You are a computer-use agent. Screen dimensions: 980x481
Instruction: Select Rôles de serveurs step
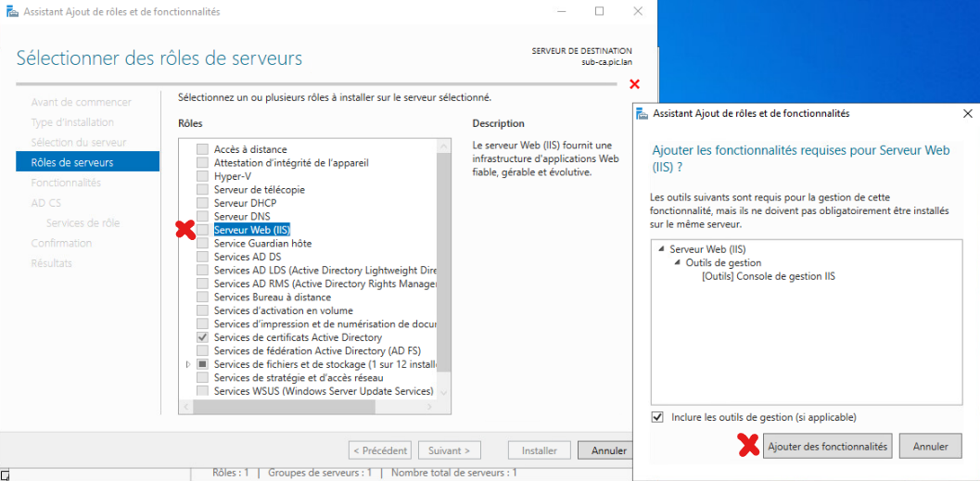click(x=87, y=162)
